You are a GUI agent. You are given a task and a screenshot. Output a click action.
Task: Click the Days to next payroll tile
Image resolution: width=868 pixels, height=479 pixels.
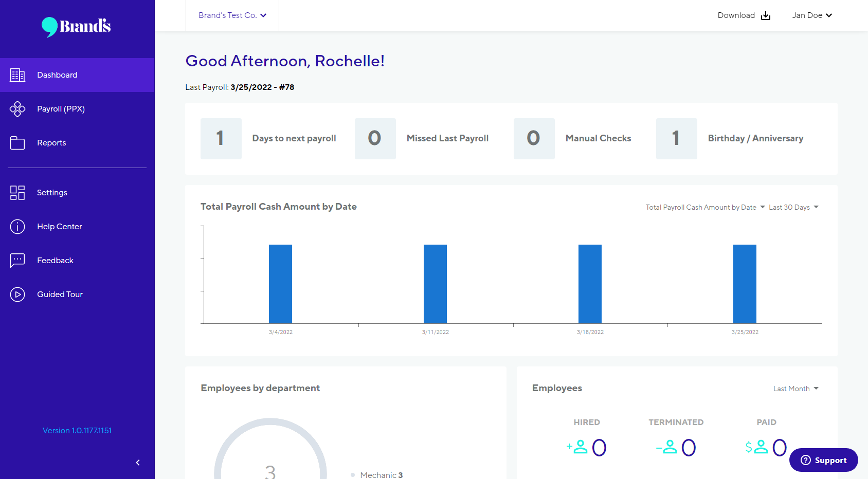click(x=268, y=138)
